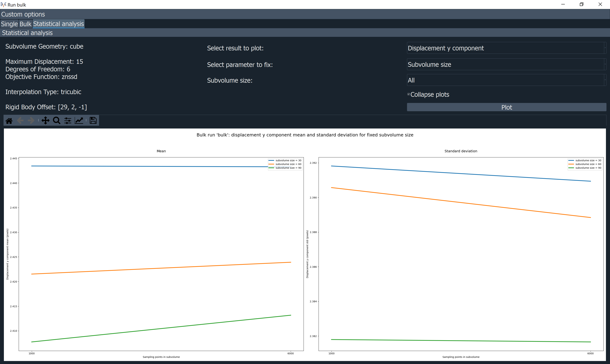Minimize the Run bulk window
Viewport: 610px width, 364px height.
[x=563, y=4]
